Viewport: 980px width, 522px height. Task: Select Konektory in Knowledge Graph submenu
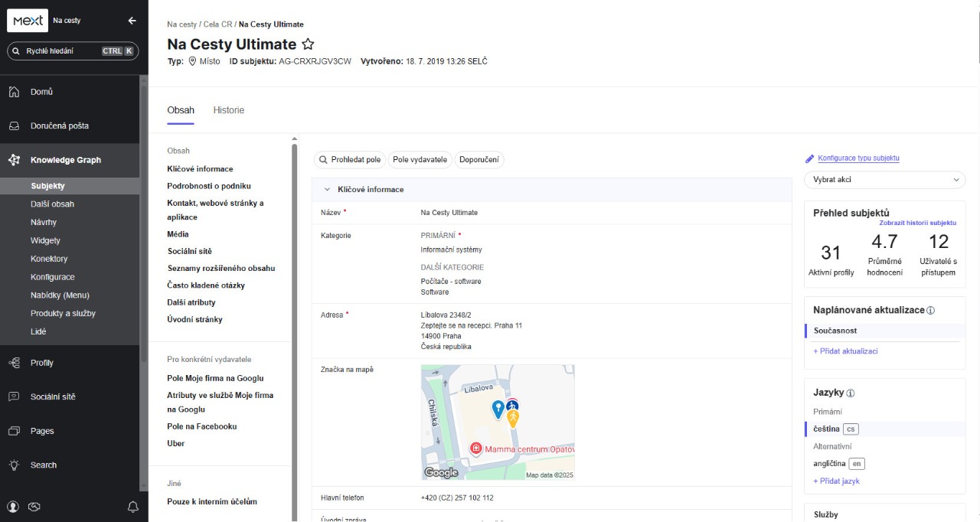pyautogui.click(x=49, y=259)
